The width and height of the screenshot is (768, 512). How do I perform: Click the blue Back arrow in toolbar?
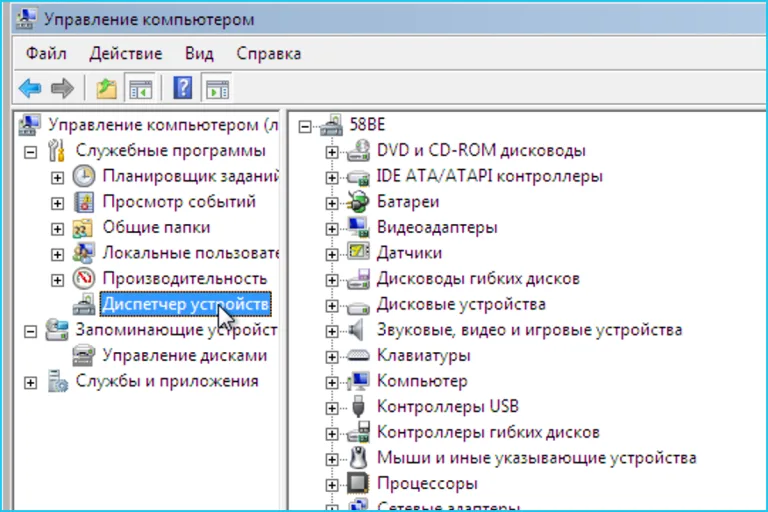30,89
